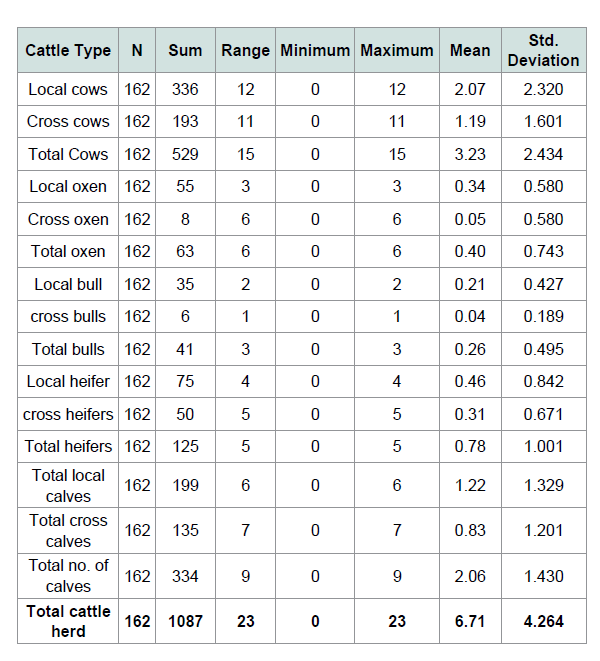Select the Mean column header
Image resolution: width=600 pixels, height=661 pixels.
470,50
